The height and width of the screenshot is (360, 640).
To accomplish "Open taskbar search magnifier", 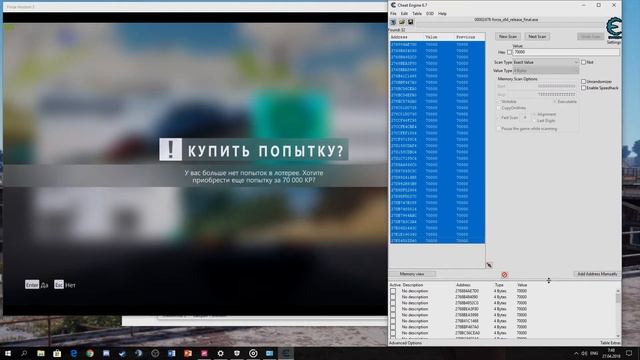I will (x=24, y=353).
